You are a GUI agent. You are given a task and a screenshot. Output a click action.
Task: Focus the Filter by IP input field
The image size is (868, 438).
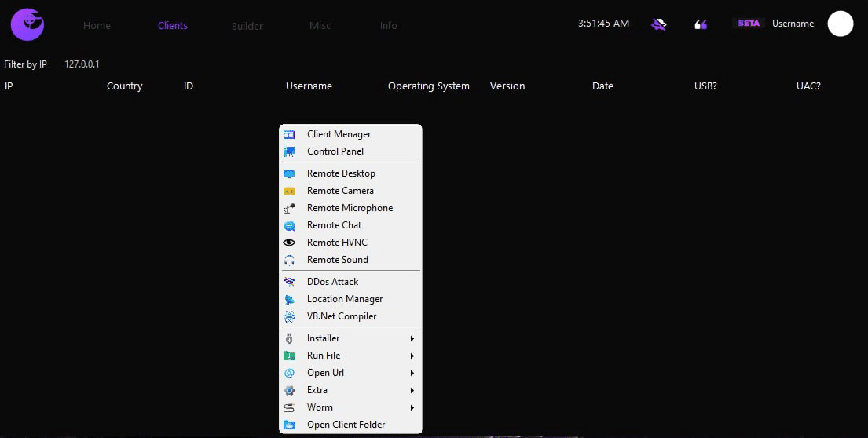point(82,64)
